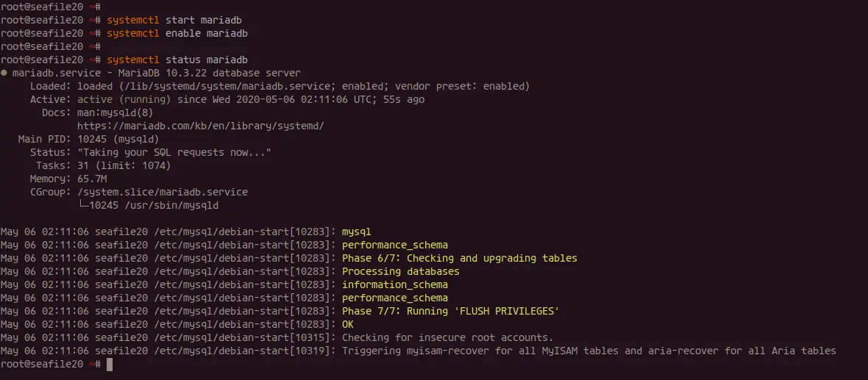This screenshot has width=868, height=380.
Task: Click the 'Triggering myisam-recover' log message
Action: (x=589, y=351)
